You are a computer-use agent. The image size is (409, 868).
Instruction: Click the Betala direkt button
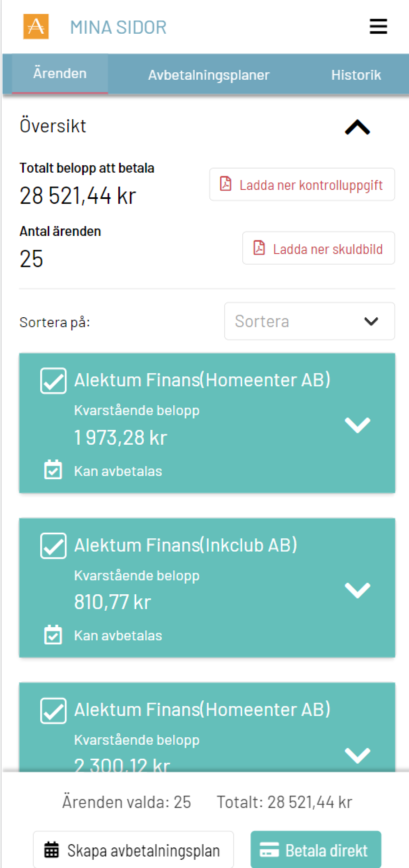pos(316,850)
